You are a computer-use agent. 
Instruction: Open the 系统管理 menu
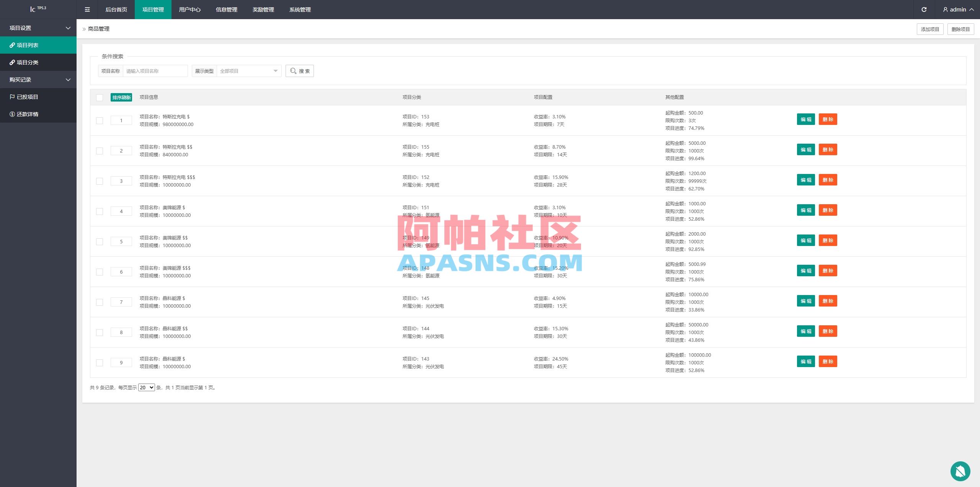pyautogui.click(x=300, y=10)
